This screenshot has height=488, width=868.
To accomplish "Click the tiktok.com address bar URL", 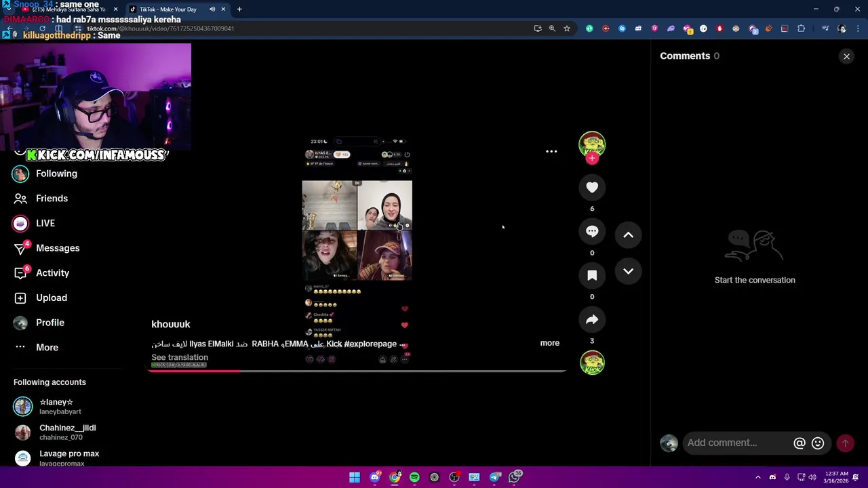I will point(160,28).
